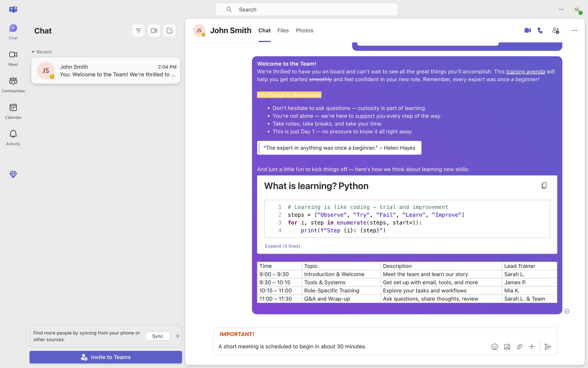Viewport: 588px width, 368px height.
Task: Open the training agenda link
Action: point(525,71)
